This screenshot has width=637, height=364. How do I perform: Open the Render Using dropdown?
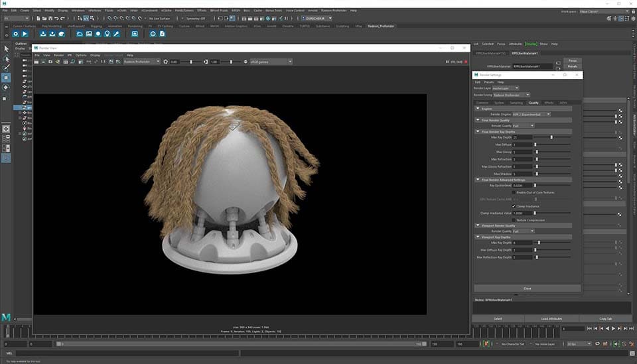[x=512, y=95]
